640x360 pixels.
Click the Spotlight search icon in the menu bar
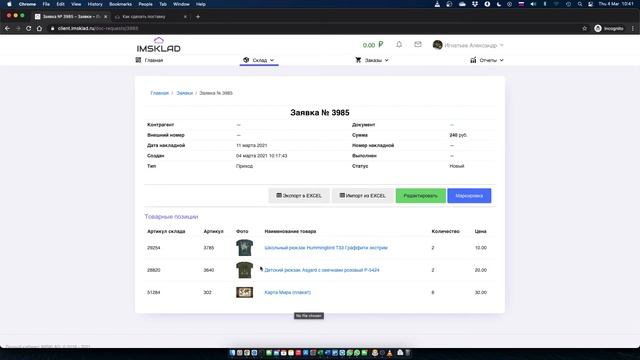580,4
